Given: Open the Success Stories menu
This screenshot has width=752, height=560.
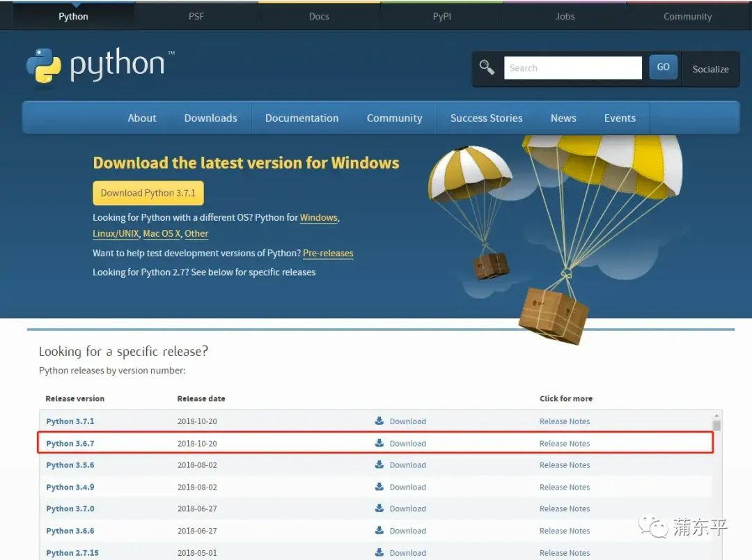Looking at the screenshot, I should [x=486, y=118].
